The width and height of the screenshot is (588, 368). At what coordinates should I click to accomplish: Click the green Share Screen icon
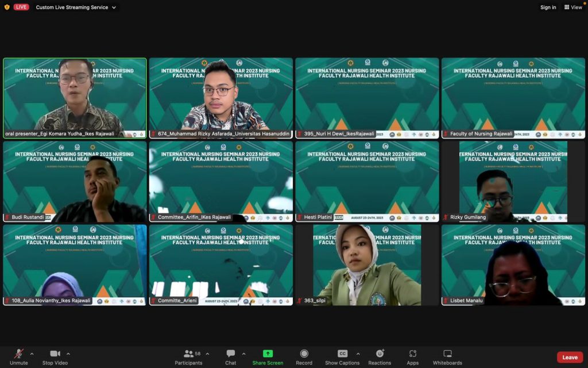pyautogui.click(x=268, y=354)
